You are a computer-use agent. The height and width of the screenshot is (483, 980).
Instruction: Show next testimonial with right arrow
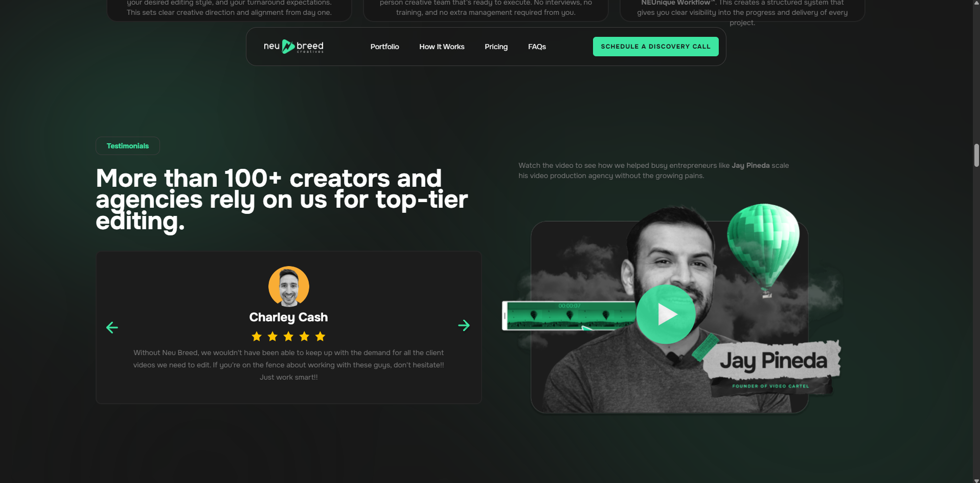tap(464, 325)
